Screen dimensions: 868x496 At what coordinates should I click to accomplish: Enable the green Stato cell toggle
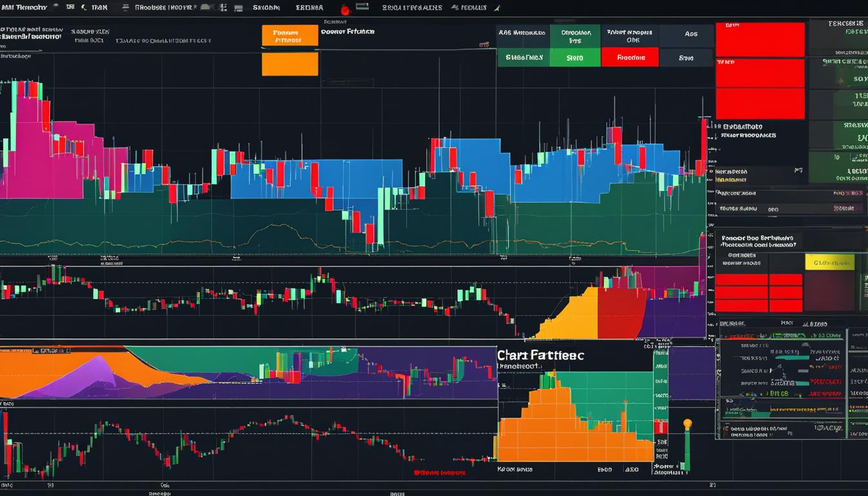coord(575,57)
